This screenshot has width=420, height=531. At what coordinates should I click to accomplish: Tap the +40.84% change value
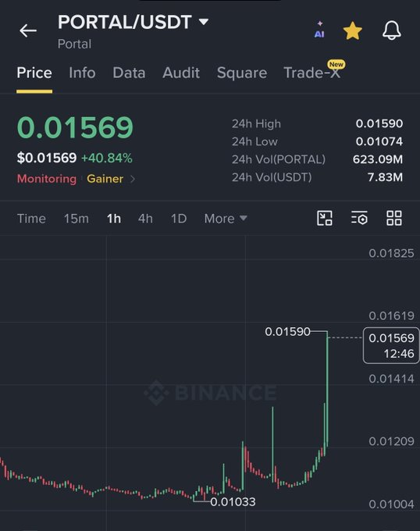[107, 159]
